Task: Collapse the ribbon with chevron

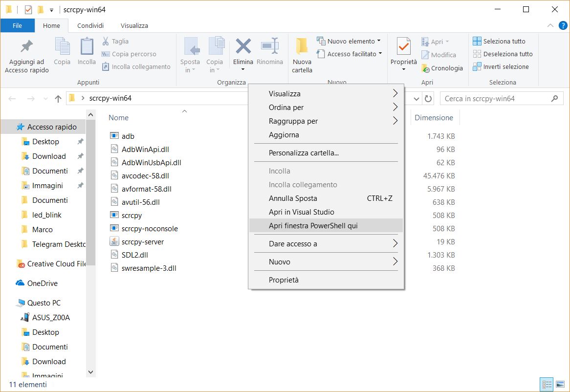Action: 550,25
